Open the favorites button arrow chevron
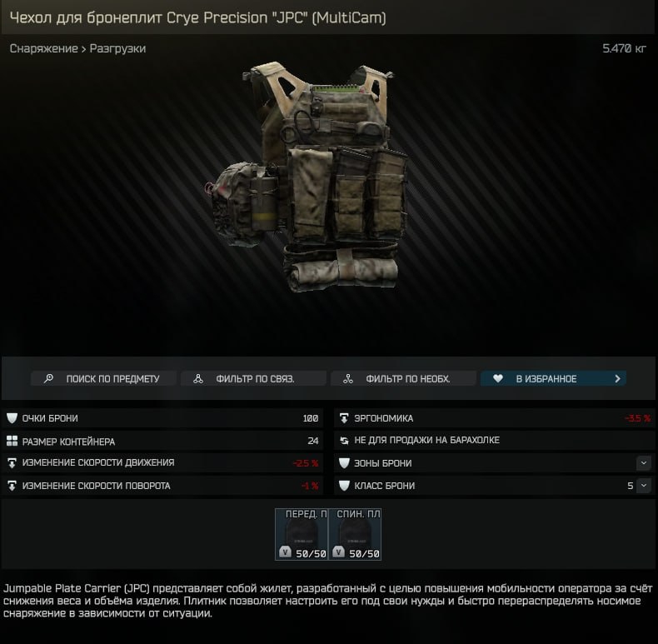Image resolution: width=658 pixels, height=644 pixels. (x=617, y=378)
